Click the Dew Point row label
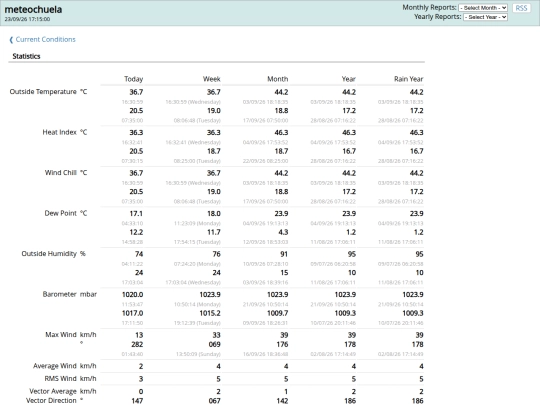Screen dimensions: 540x405 pos(61,213)
